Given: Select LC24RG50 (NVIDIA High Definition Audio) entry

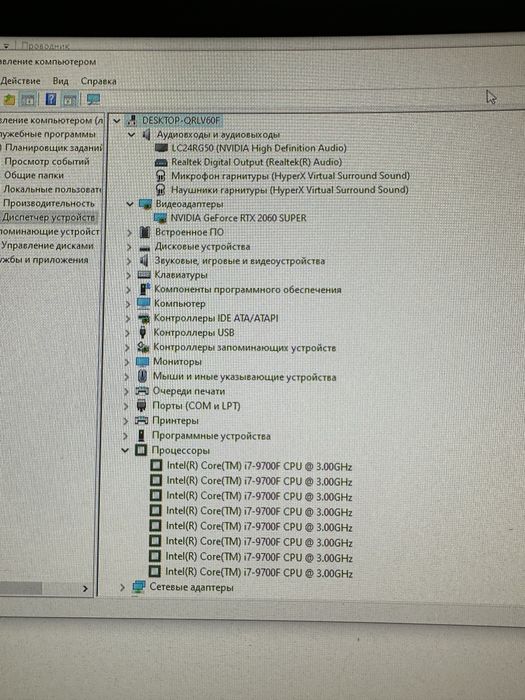Looking at the screenshot, I should 259,148.
